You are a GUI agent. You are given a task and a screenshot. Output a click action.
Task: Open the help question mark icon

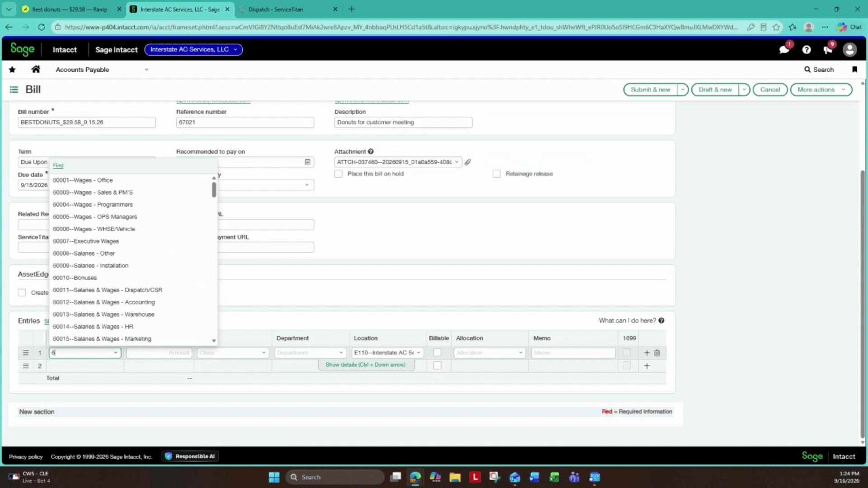[x=807, y=50]
